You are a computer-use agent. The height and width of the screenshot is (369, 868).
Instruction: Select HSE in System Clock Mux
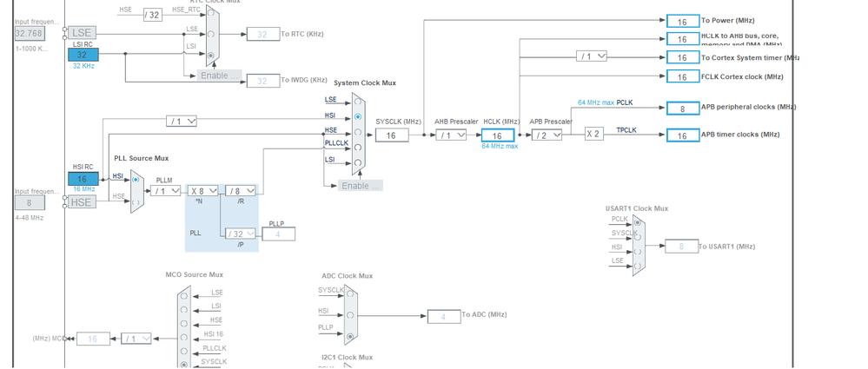pyautogui.click(x=358, y=133)
